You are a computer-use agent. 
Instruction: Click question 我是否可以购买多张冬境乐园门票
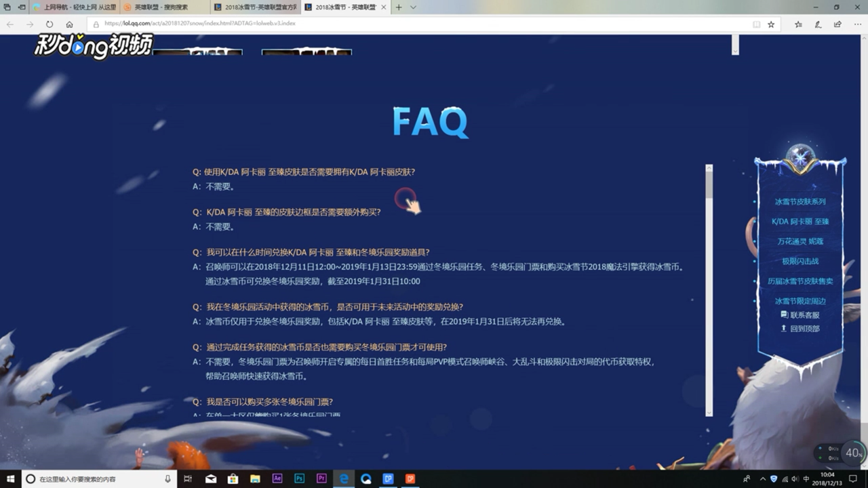[x=263, y=401]
